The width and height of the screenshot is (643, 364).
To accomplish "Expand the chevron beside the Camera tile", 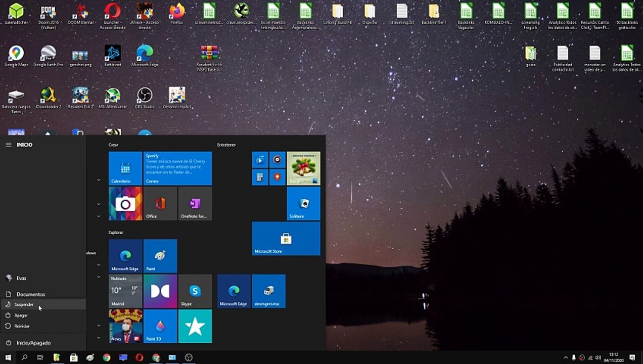I will 99,204.
